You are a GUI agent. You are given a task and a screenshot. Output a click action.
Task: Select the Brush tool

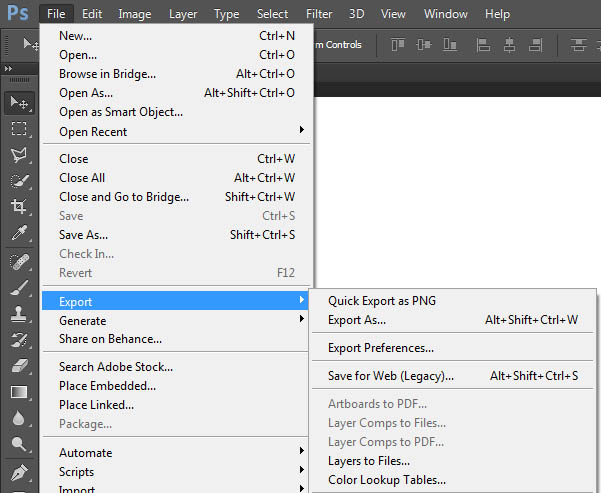point(18,287)
